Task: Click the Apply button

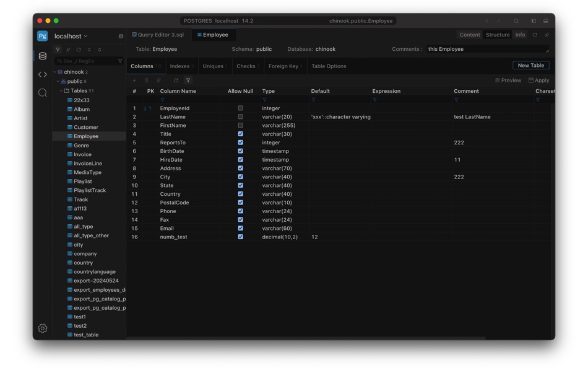Action: tap(539, 81)
